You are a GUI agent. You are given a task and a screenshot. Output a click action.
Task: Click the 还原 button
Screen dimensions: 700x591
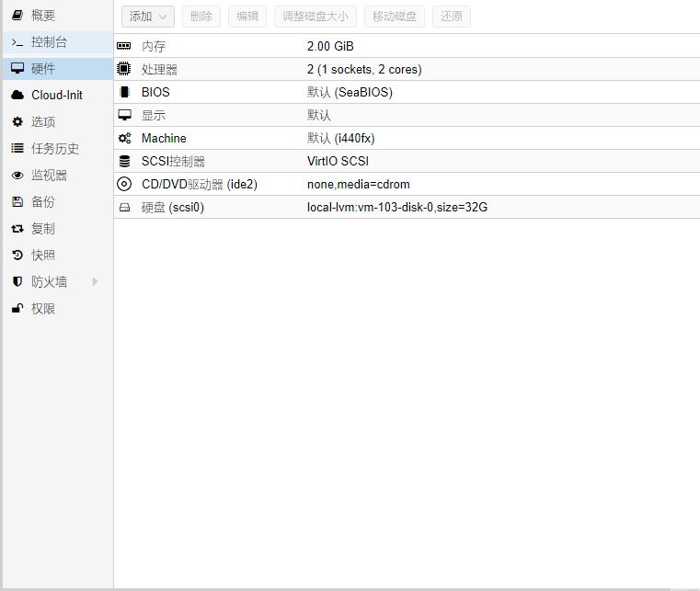click(452, 17)
